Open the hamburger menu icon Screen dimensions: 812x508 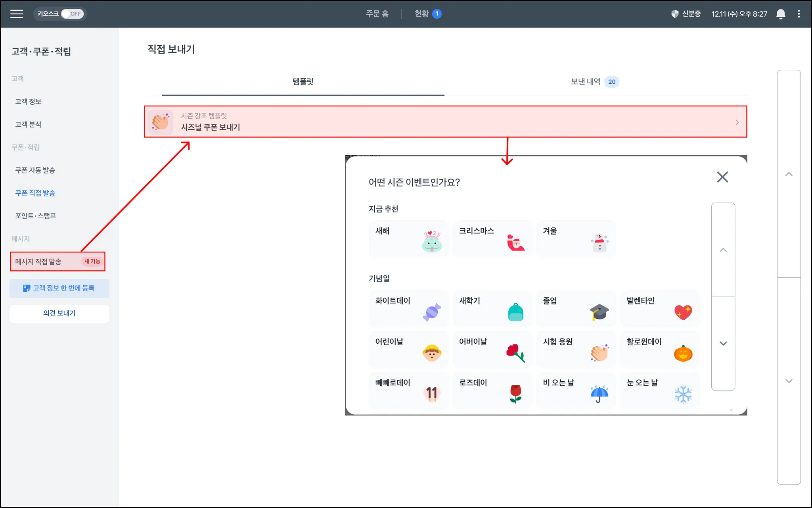point(16,14)
